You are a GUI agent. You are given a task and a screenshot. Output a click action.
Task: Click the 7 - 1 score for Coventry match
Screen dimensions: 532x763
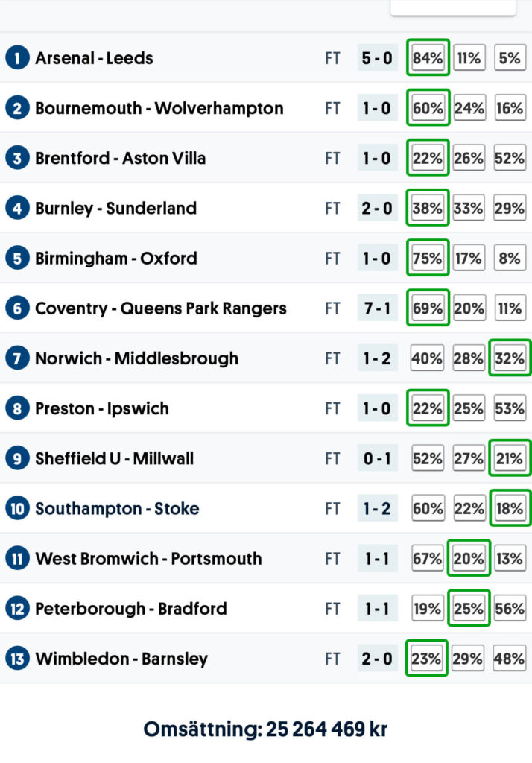(377, 308)
